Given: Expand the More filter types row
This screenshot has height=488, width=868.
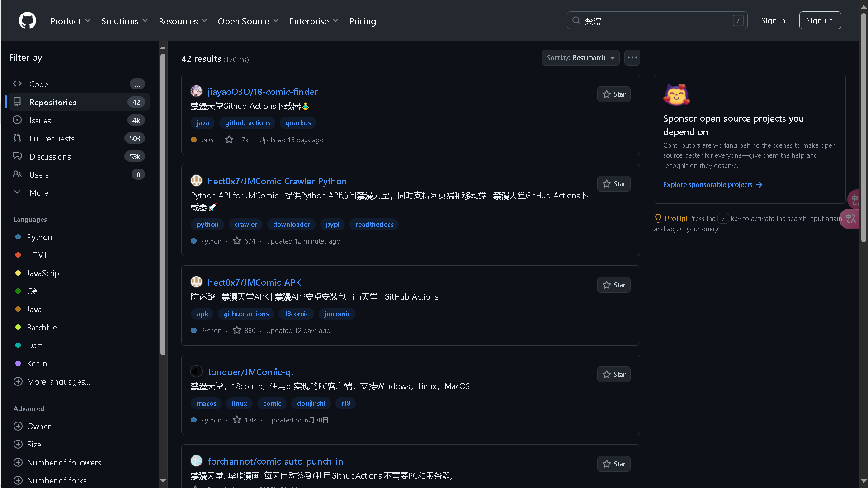Looking at the screenshot, I should click(x=79, y=193).
